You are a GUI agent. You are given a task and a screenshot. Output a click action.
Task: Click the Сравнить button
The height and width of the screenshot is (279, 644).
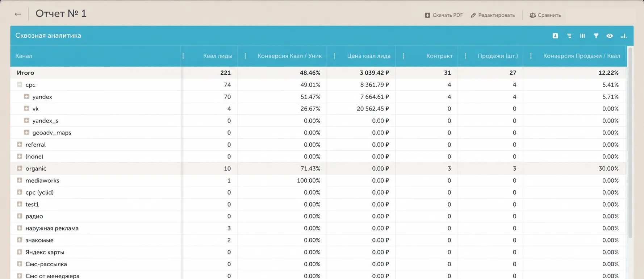tap(545, 15)
